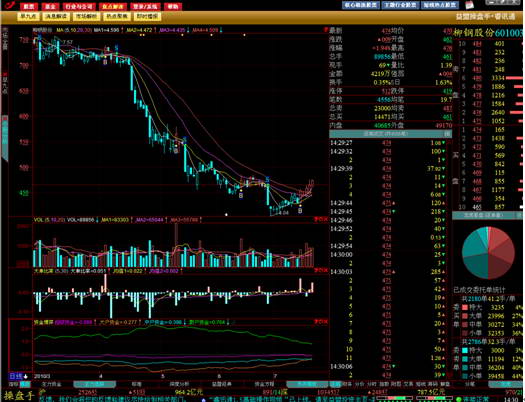Click the red corner marker on the volume pane
This screenshot has height=402, width=525.
point(320,219)
